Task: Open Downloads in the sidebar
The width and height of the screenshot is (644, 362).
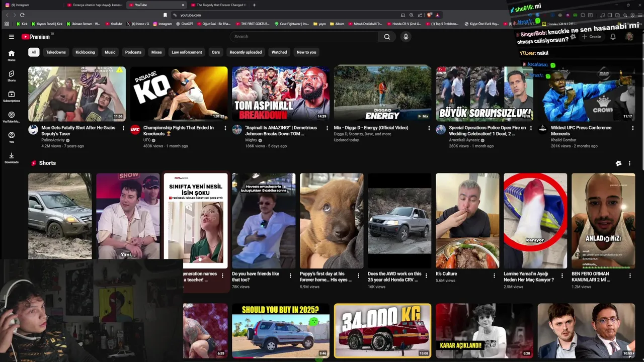Action: (12, 158)
